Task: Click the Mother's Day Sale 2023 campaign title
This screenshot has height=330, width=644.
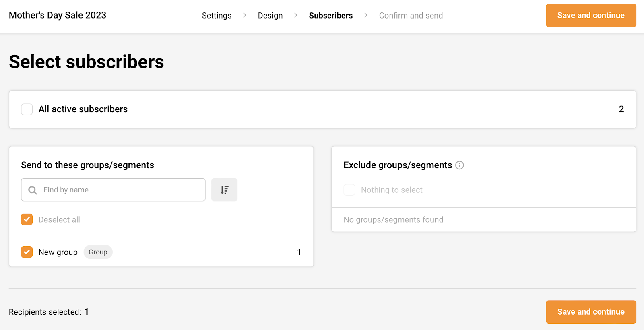Action: (x=58, y=15)
